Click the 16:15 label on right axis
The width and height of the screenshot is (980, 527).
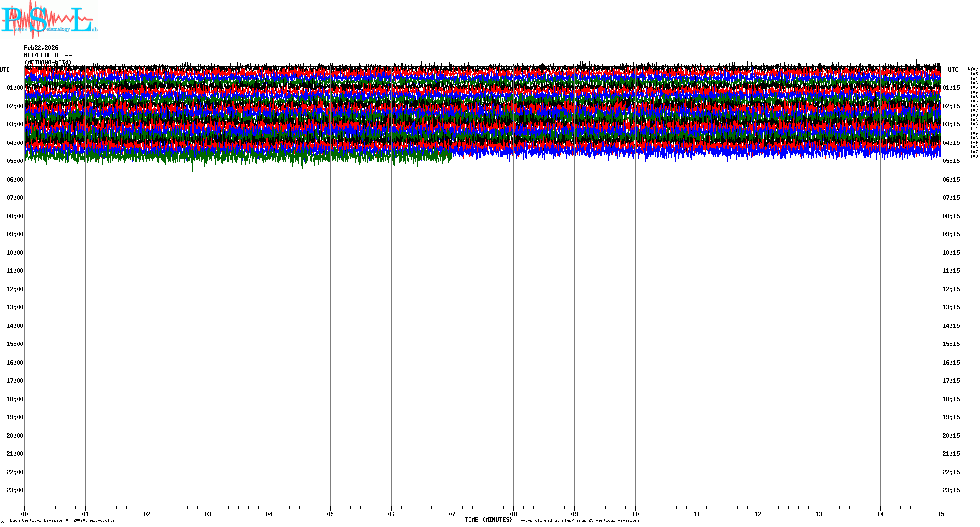coord(951,363)
